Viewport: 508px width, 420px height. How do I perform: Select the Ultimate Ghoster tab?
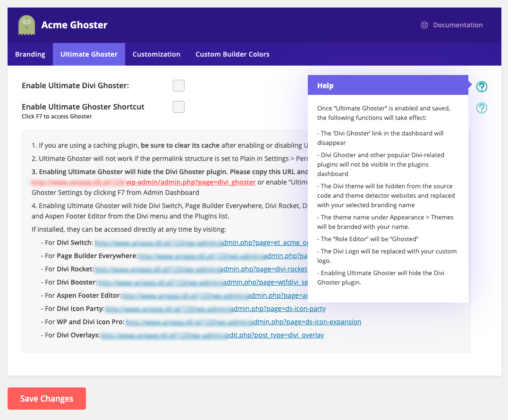pyautogui.click(x=89, y=54)
